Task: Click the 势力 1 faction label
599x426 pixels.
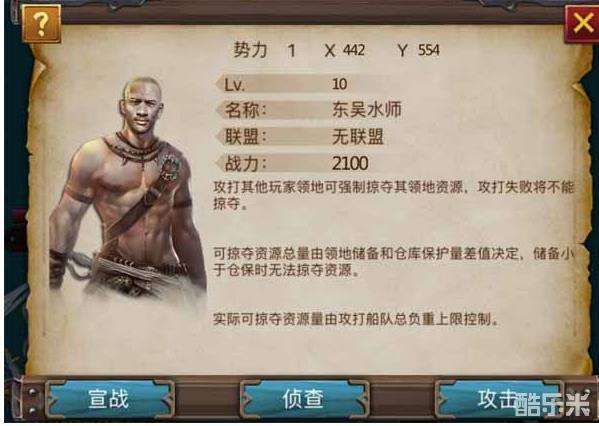Action: [264, 50]
